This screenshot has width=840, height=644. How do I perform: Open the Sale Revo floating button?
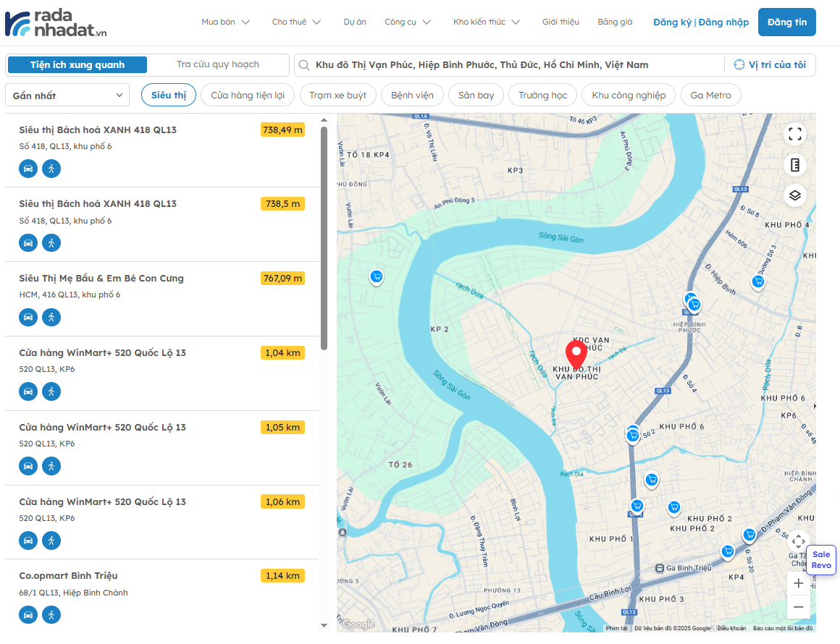[820, 560]
